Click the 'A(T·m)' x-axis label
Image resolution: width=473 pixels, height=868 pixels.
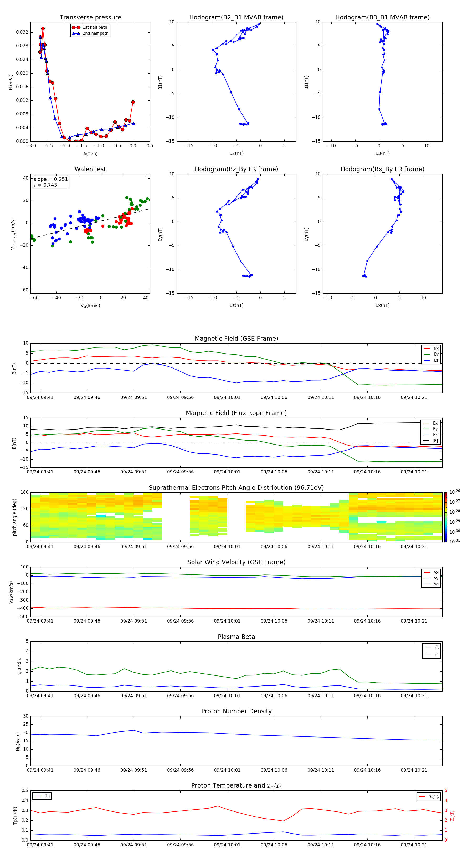coord(90,154)
